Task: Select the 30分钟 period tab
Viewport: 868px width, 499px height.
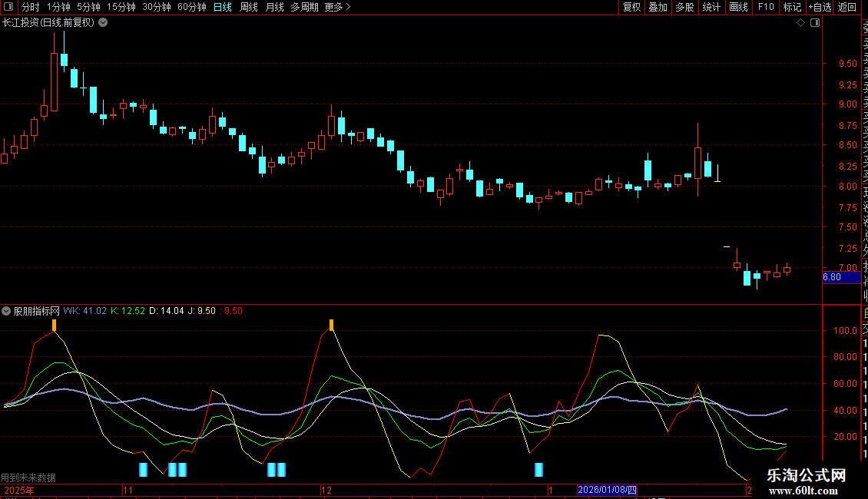Action: point(157,7)
